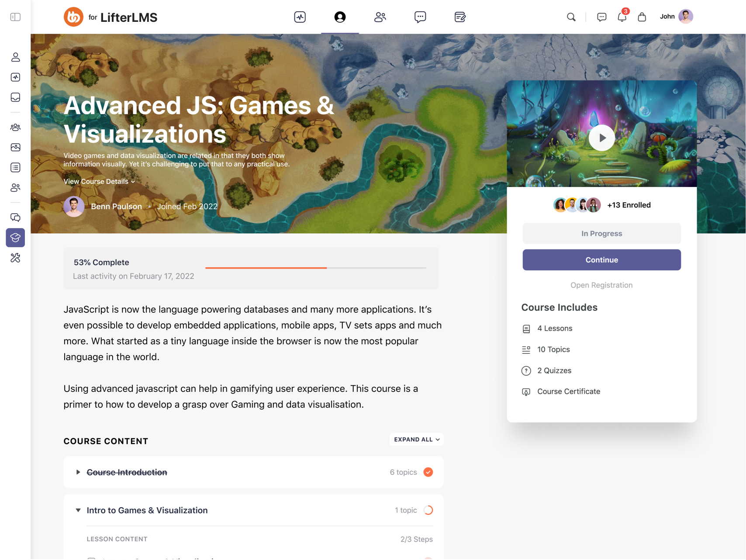Image resolution: width=746 pixels, height=560 pixels.
Task: Play the course preview video
Action: 601,138
